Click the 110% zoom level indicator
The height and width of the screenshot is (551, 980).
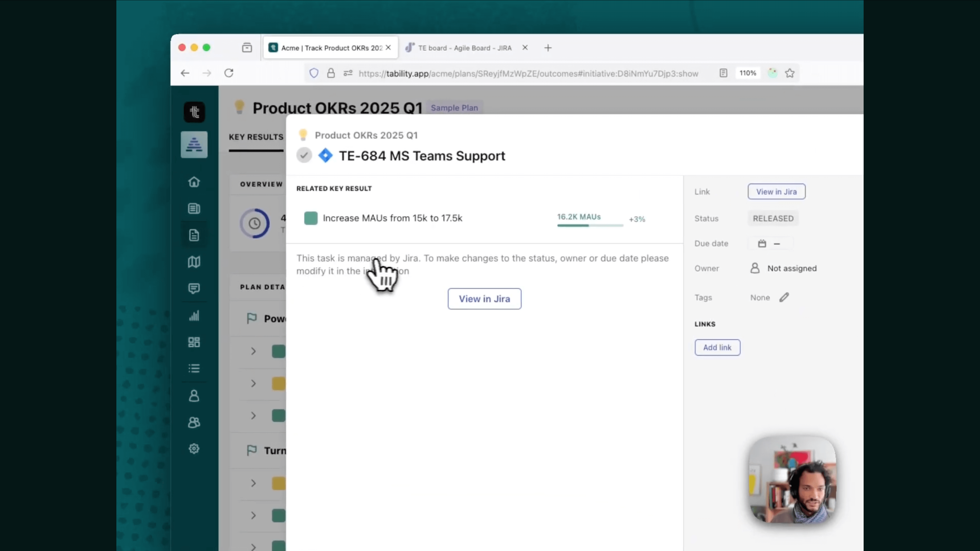[x=748, y=73]
